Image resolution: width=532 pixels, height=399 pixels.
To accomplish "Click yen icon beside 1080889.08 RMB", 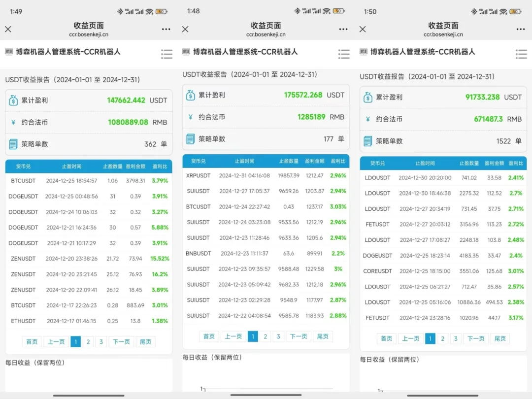I will pos(13,122).
